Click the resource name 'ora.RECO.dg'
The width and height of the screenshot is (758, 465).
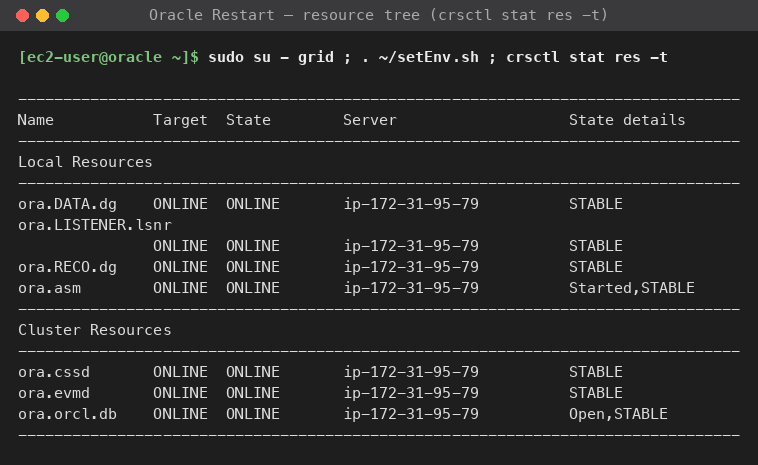[x=67, y=267]
